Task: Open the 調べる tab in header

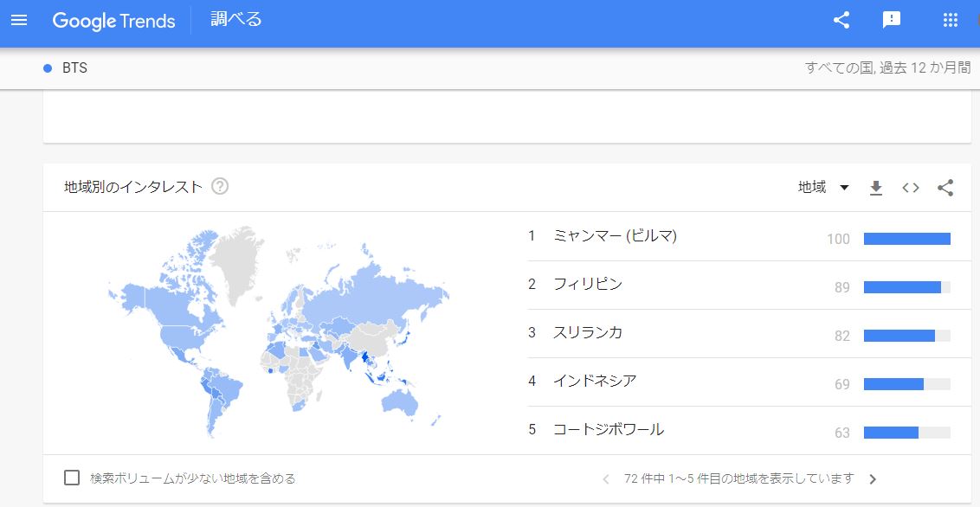Action: point(236,20)
